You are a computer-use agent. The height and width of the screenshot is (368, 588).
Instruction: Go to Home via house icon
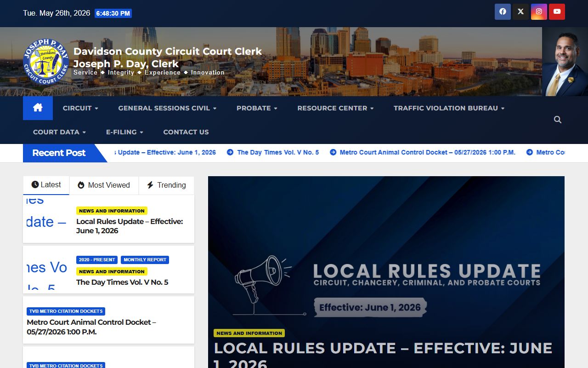click(x=38, y=108)
